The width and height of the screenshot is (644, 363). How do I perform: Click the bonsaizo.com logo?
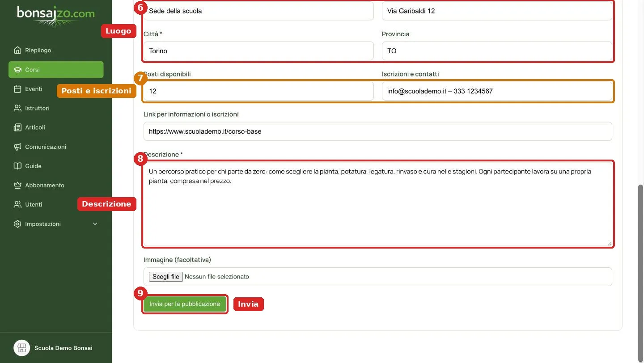(x=56, y=16)
